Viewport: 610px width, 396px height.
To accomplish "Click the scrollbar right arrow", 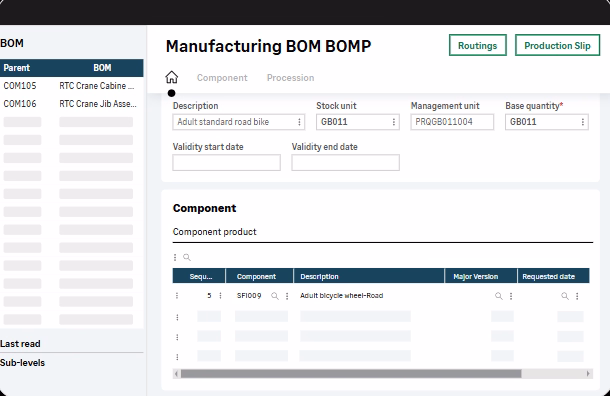I will tap(588, 374).
